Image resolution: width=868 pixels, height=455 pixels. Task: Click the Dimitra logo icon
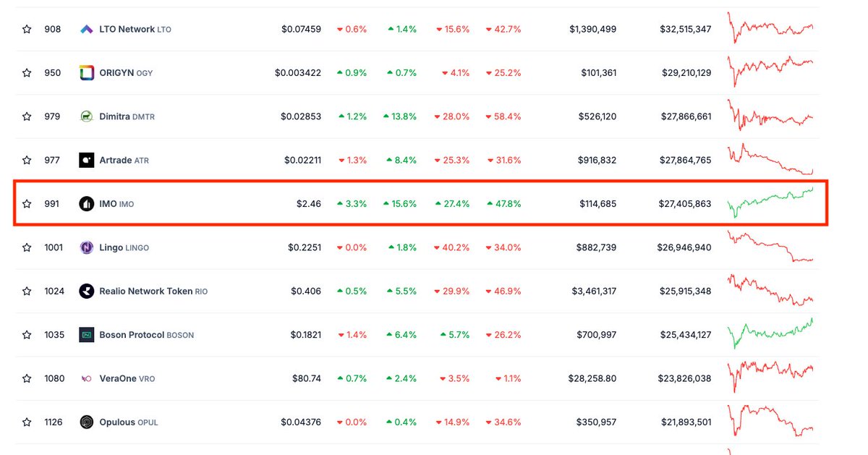(x=87, y=116)
